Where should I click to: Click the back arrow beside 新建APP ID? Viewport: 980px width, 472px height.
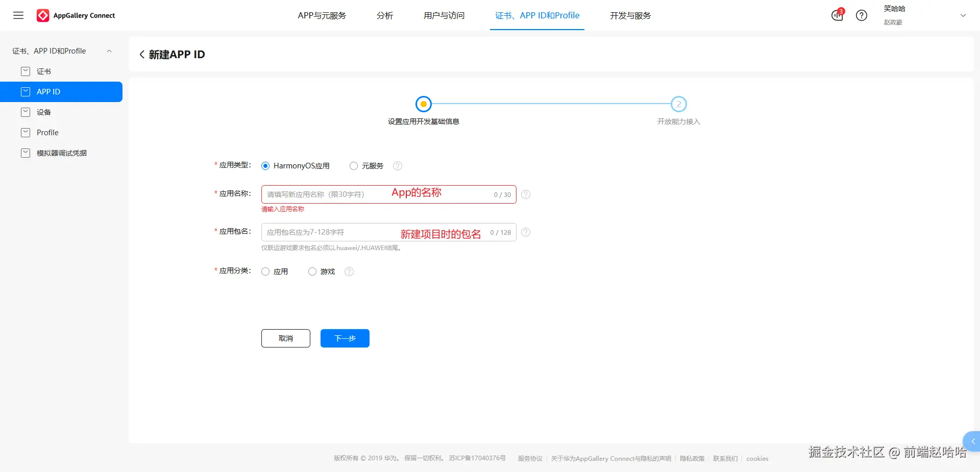pyautogui.click(x=142, y=55)
